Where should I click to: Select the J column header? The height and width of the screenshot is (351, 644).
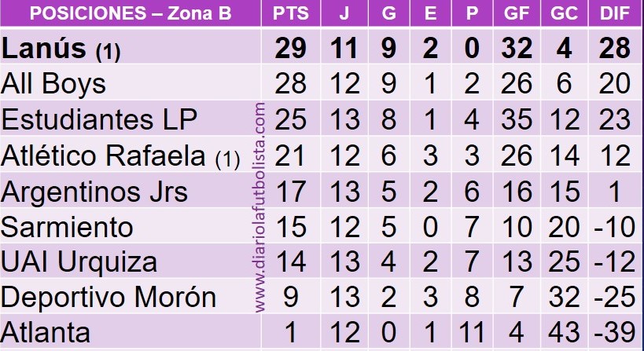344,13
